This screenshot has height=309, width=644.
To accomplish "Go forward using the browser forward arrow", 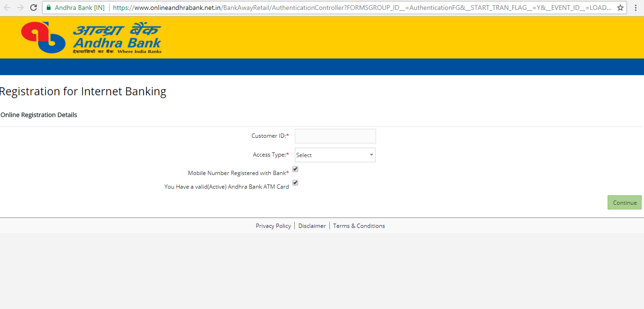I will [x=20, y=8].
